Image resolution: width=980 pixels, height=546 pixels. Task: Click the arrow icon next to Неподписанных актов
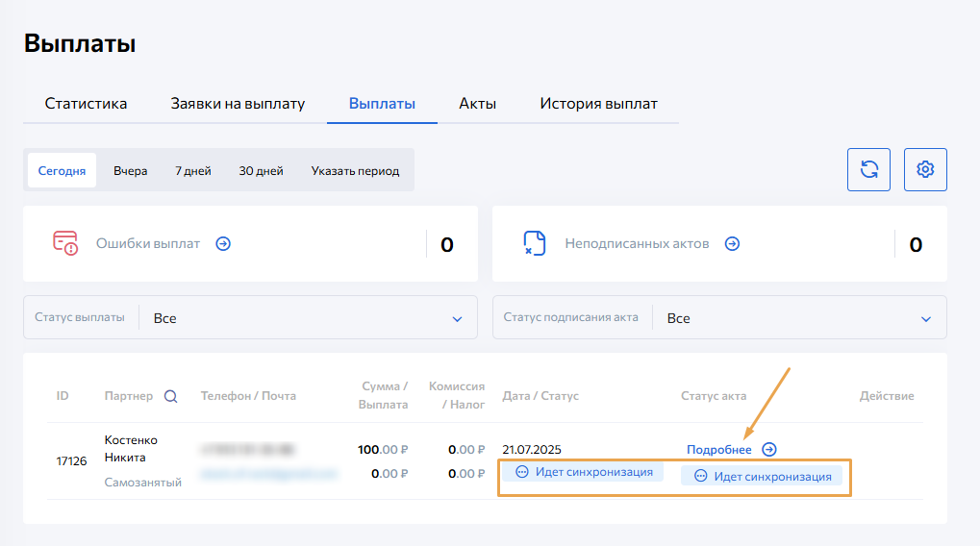click(732, 244)
